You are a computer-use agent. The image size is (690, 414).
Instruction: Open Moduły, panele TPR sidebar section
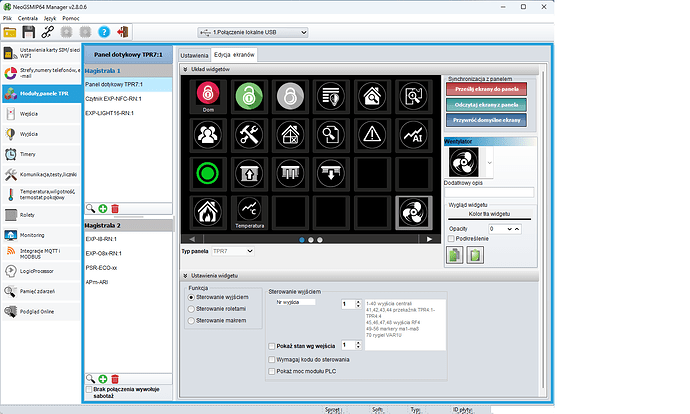41,94
